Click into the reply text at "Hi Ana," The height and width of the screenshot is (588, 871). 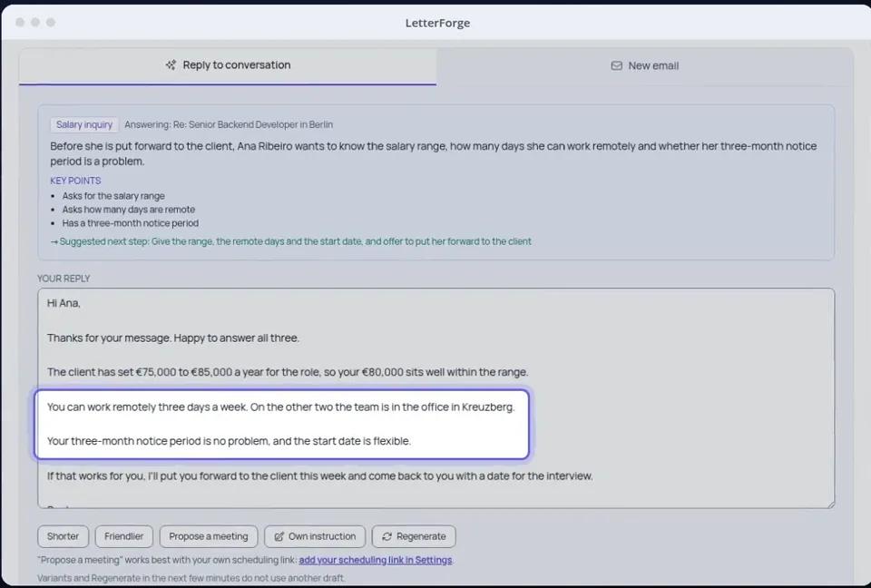64,303
